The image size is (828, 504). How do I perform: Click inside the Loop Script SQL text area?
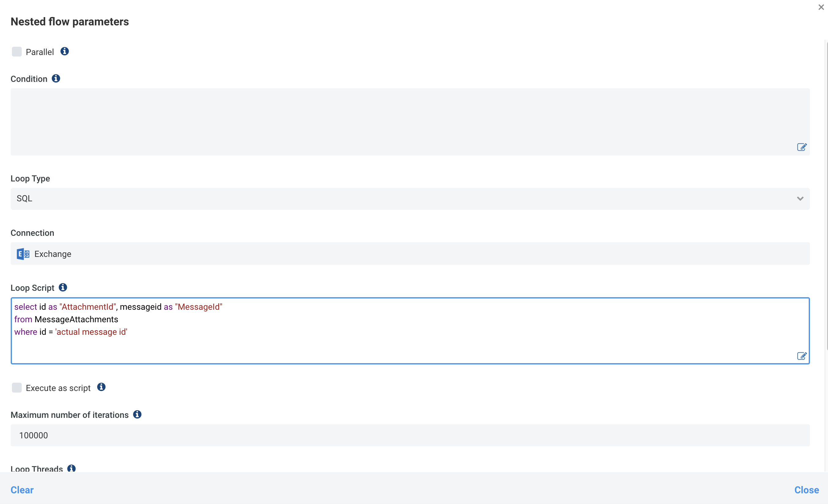click(403, 331)
